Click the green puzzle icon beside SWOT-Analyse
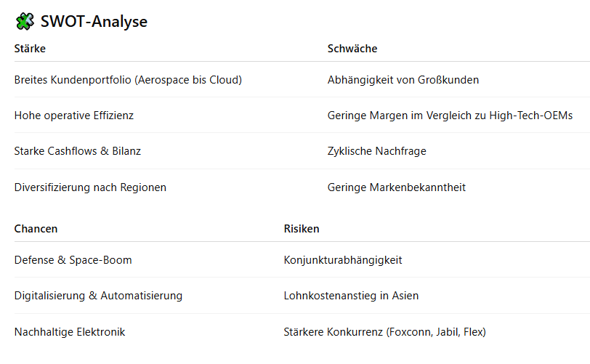 click(25, 22)
